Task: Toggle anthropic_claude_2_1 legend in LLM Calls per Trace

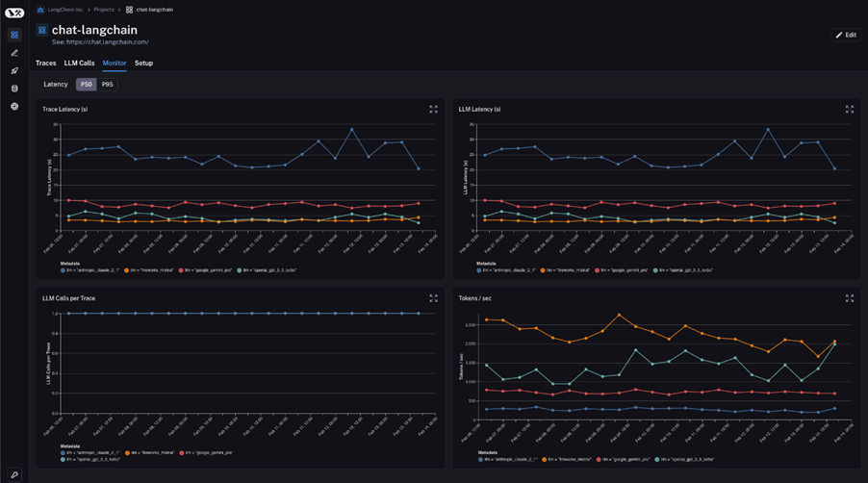Action: (90, 452)
